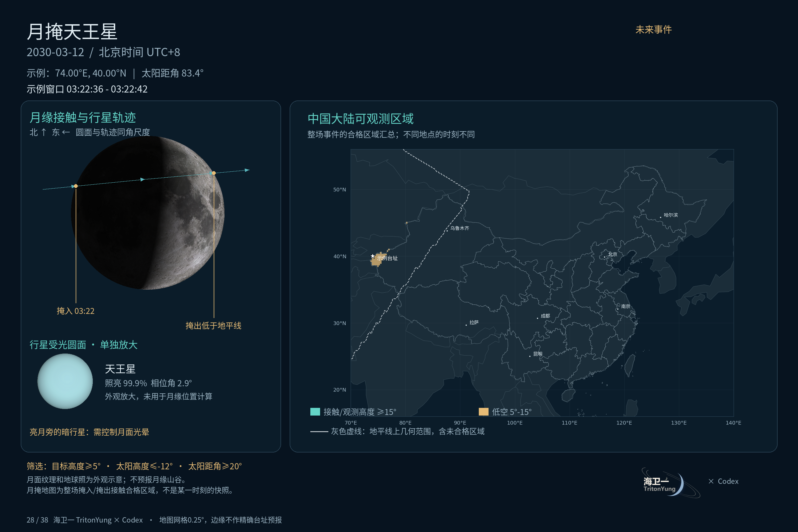Click the date 2030-03-12 / 北京时间 UTC+8
This screenshot has width=798, height=532.
tap(103, 52)
